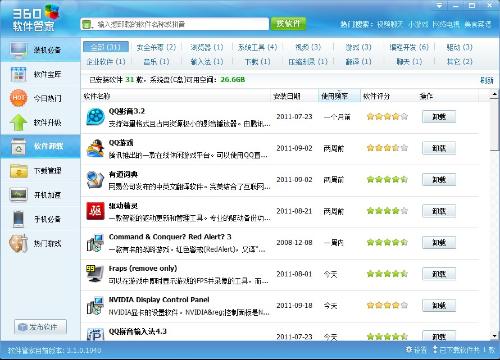Select the 企业软件 (1) category tab

tap(106, 62)
